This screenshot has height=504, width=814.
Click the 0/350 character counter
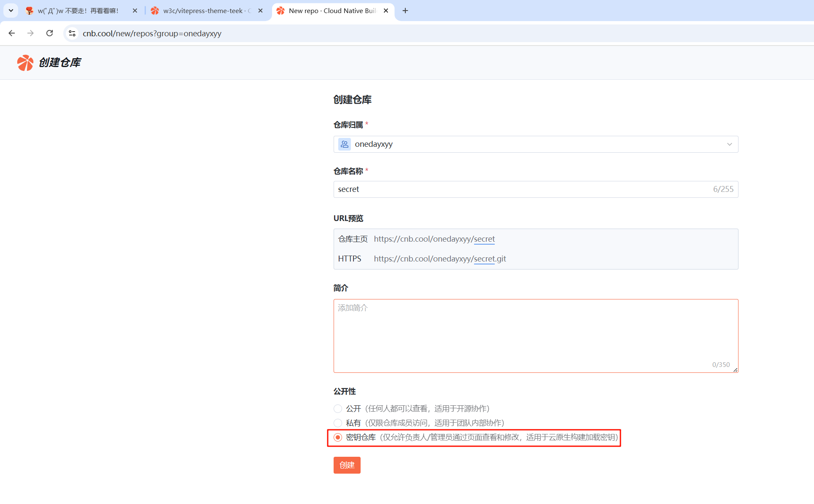pos(721,365)
